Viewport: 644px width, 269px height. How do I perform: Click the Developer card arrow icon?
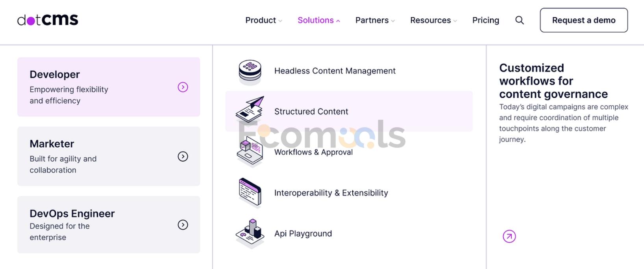[x=183, y=87]
